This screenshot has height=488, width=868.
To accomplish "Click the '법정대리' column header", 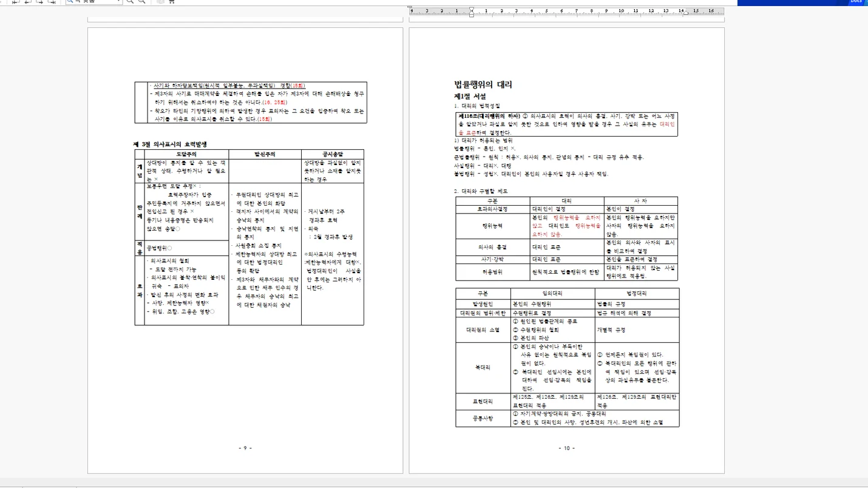I will click(637, 293).
